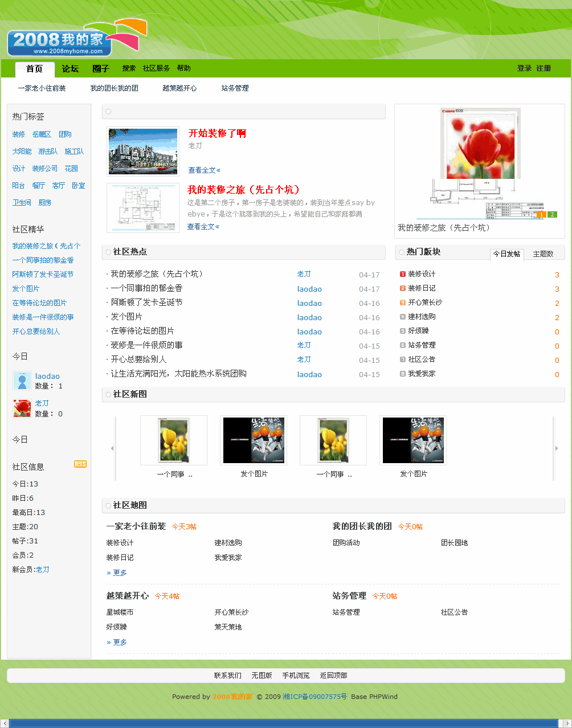572x728 pixels.
Task: Click the 登录 link
Action: (x=524, y=68)
